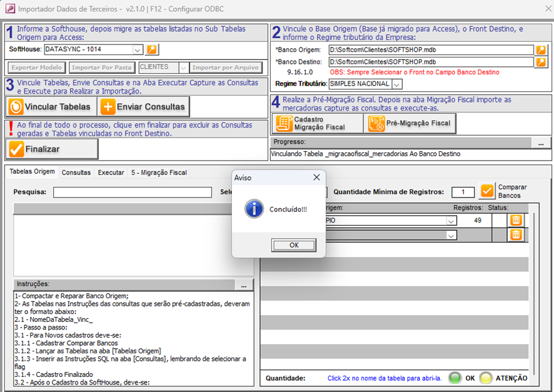Screen dimensions: 554x392
Task: Click the trash icon in the second table row
Action: pos(516,235)
